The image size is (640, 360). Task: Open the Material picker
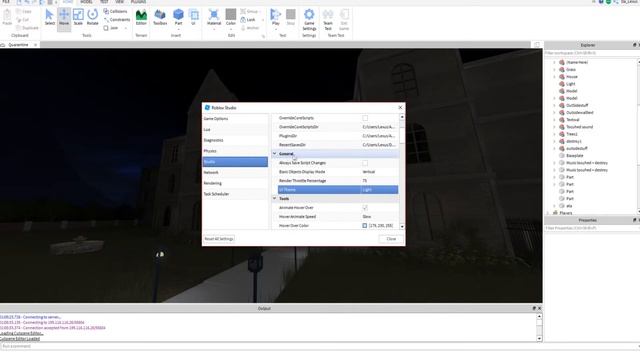click(214, 18)
